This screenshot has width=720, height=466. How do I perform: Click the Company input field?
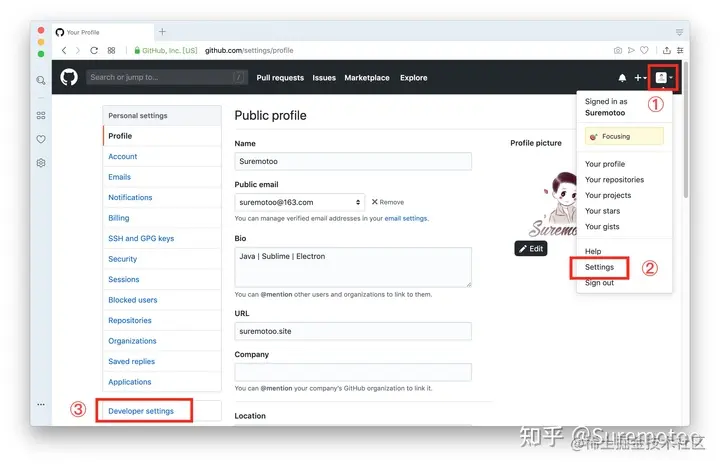353,372
